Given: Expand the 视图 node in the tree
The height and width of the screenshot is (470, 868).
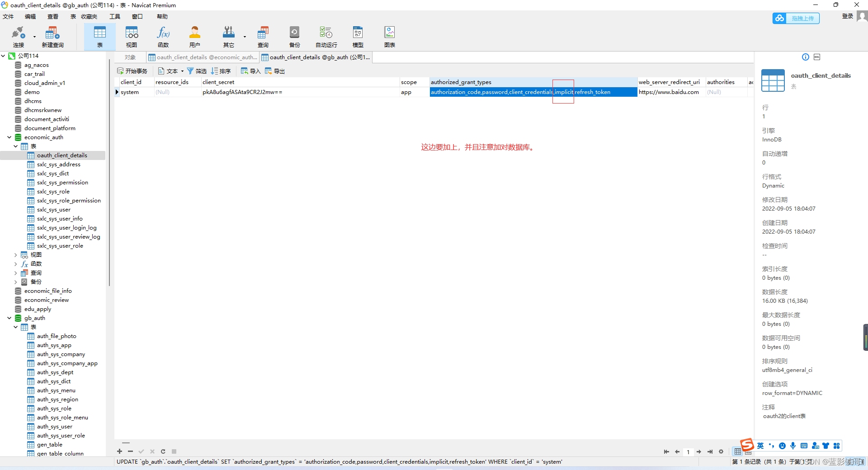Looking at the screenshot, I should [x=15, y=255].
